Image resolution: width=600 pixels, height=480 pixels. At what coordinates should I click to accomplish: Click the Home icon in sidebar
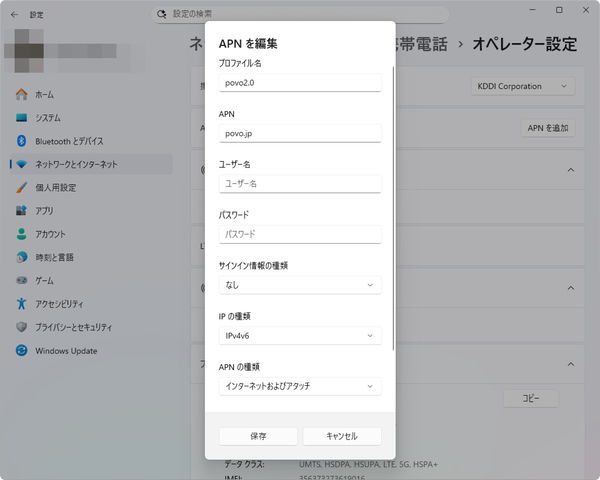tap(21, 94)
